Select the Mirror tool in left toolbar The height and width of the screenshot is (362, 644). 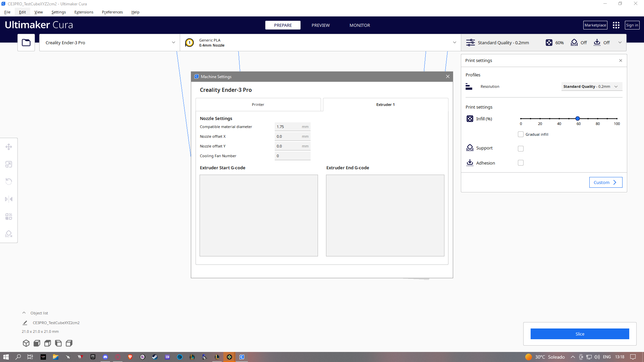point(9,199)
